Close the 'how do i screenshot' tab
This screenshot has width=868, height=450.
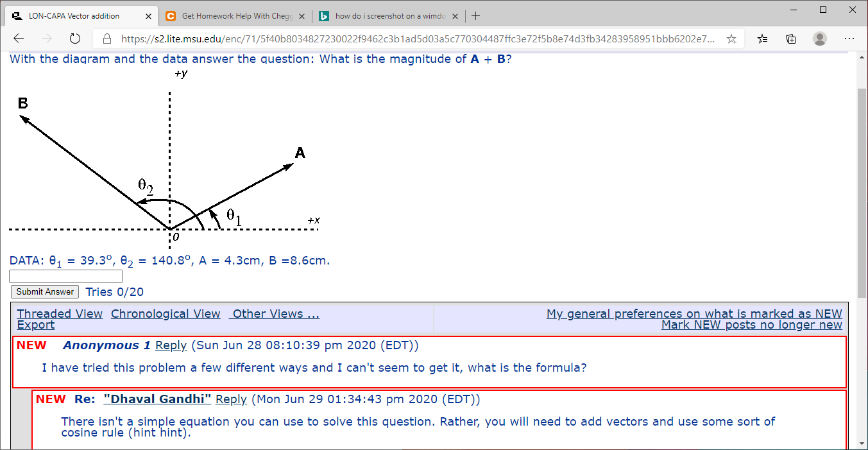click(455, 16)
